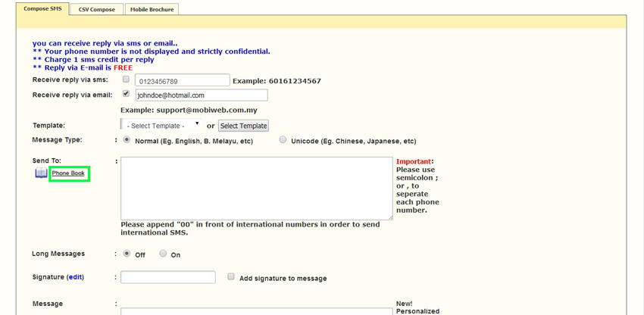Viewport: 644px width, 315px height.
Task: Focus the sms reply phone number field
Action: (x=183, y=80)
